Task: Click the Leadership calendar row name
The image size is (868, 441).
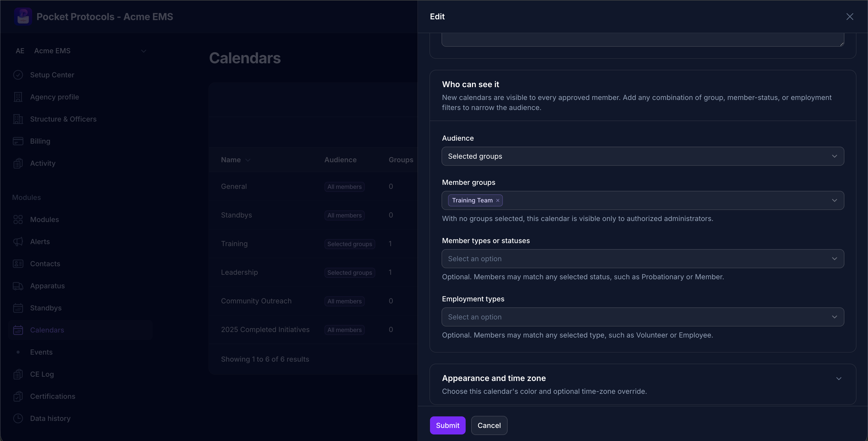Action: [239, 272]
